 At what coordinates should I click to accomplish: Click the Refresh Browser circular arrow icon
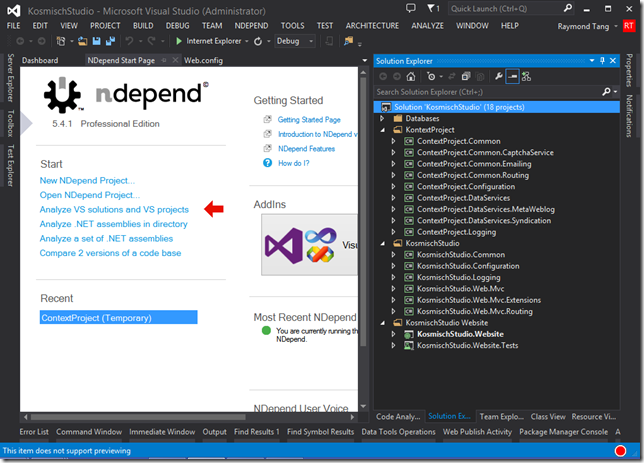coord(258,41)
